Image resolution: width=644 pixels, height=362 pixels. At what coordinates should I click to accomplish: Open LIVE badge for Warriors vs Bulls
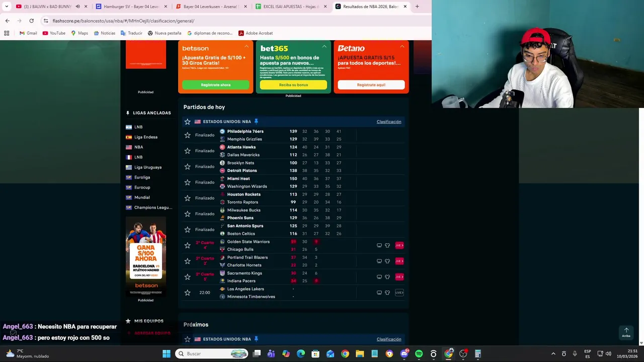tap(399, 245)
